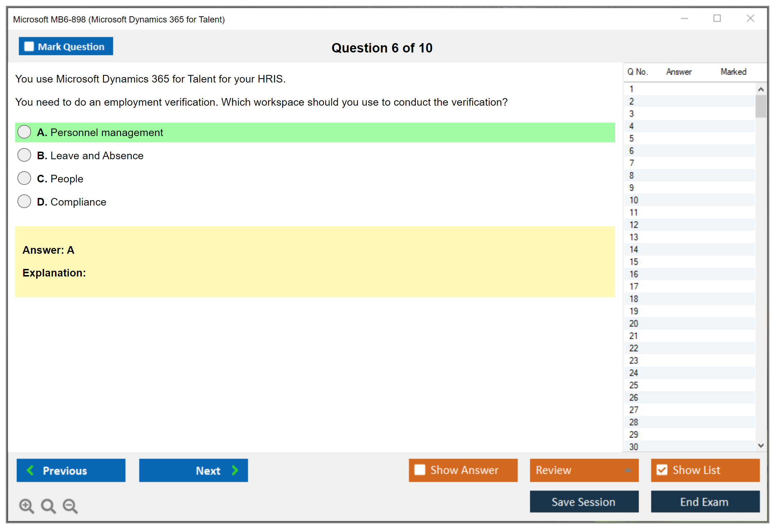This screenshot has height=532, width=778.
Task: Click the question list scrollbar thumb
Action: (761, 106)
